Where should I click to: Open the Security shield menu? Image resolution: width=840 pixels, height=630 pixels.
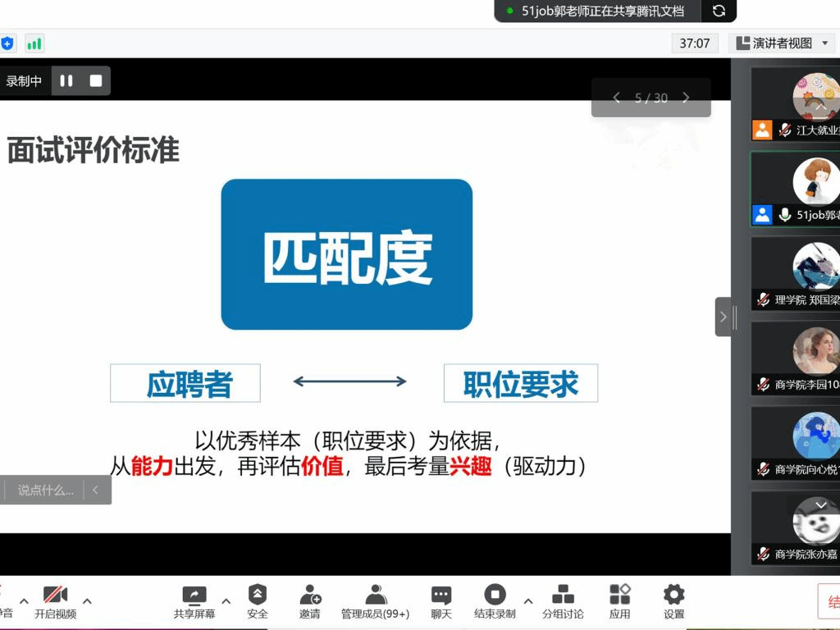[x=258, y=595]
